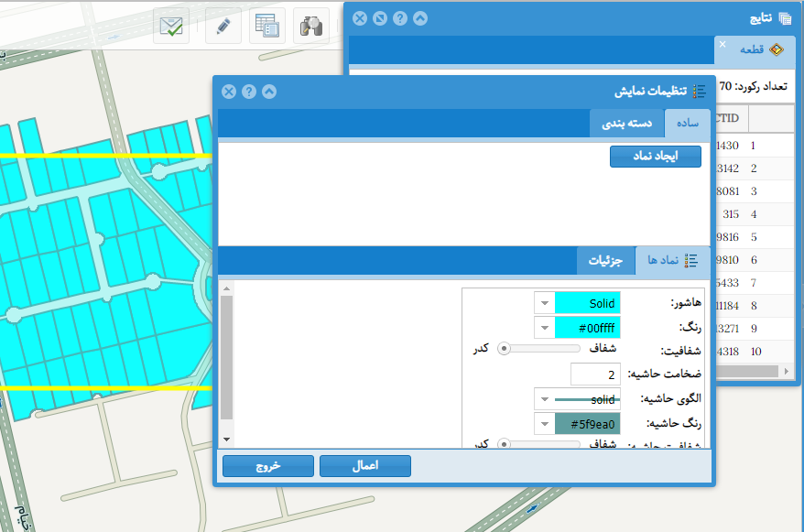
Task: Click circle-slash icon in نتایج panel header
Action: coord(380,18)
